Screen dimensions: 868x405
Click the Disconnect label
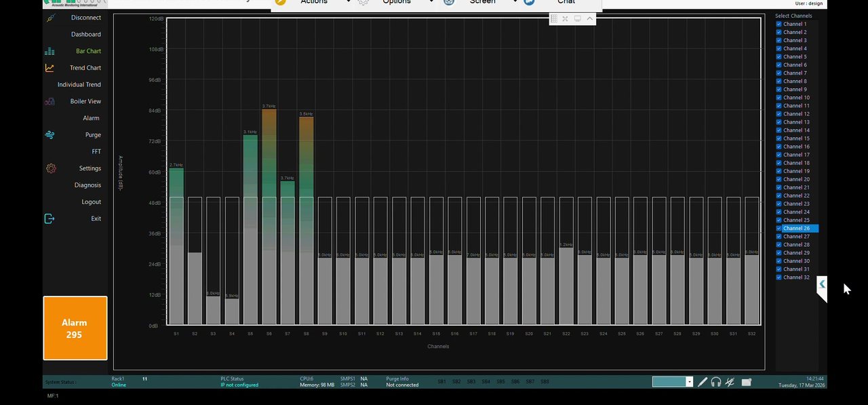86,18
